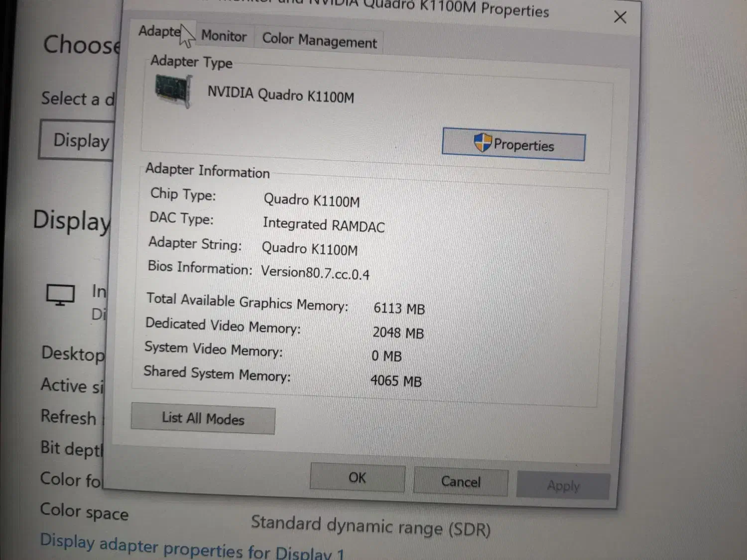Click the Bios Information label

coord(200,268)
